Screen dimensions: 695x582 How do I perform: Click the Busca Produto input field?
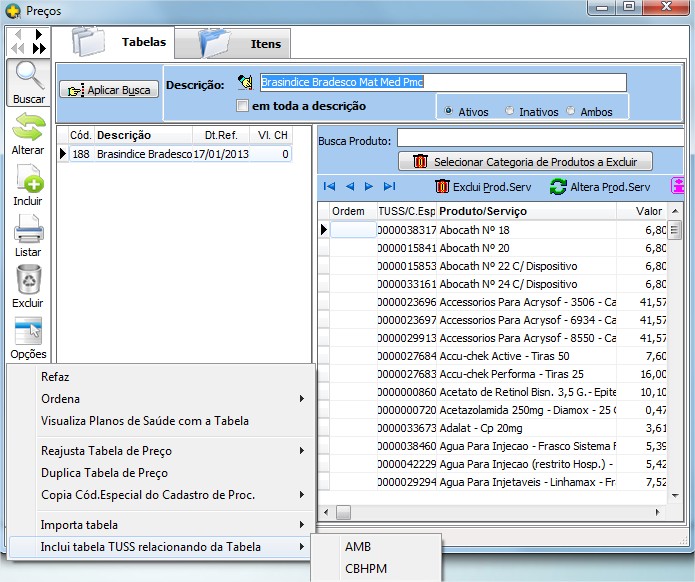pyautogui.click(x=538, y=138)
